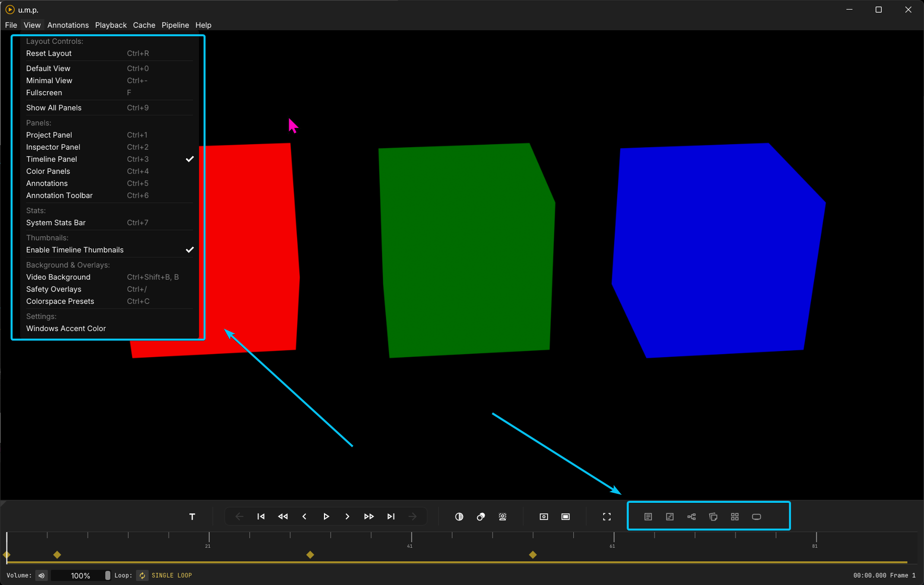Jump to the first frame
The width and height of the screenshot is (924, 585).
261,516
